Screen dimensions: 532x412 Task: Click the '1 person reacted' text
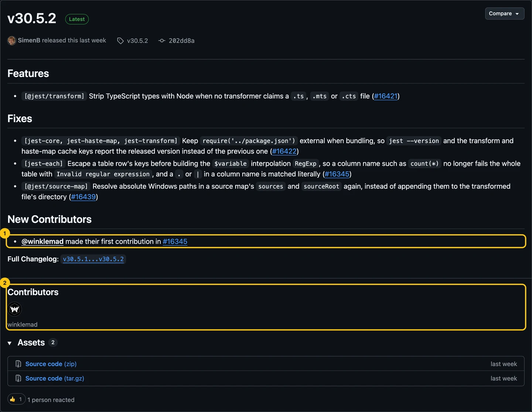coord(51,400)
